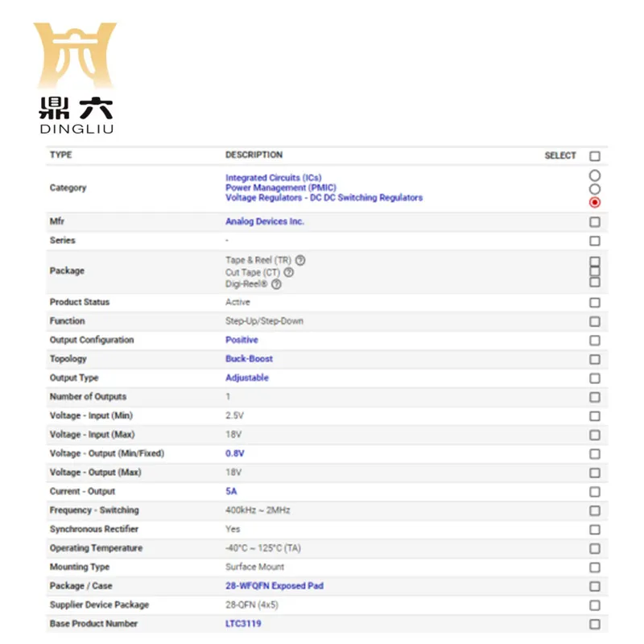This screenshot has width=644, height=644.
Task: Click the Active product status value
Action: pos(237,302)
